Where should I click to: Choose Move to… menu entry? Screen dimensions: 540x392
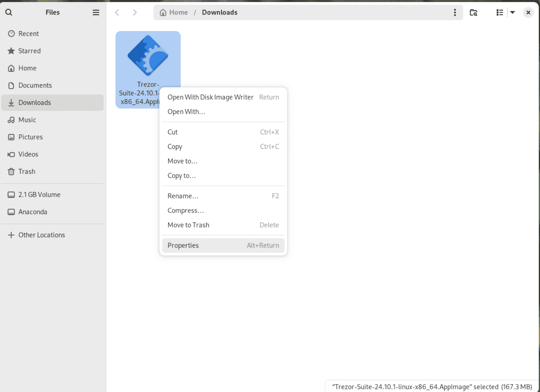(x=223, y=161)
